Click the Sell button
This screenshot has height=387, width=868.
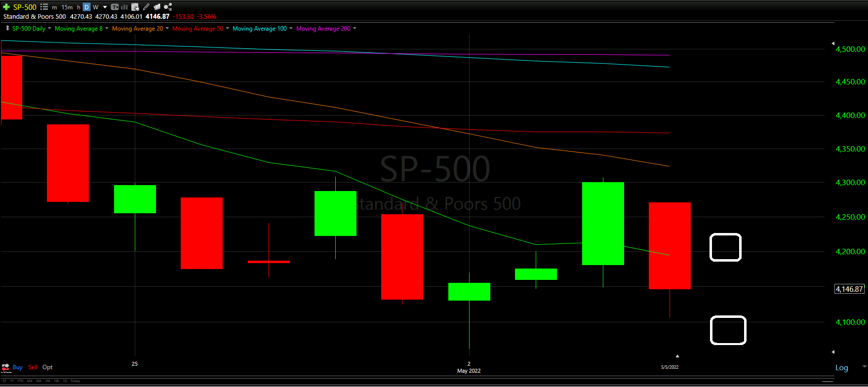point(33,367)
